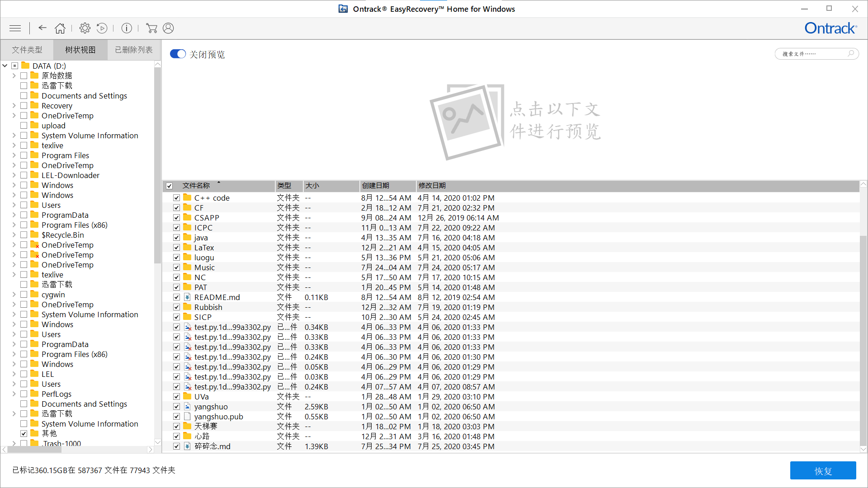Click the DATA (D:) drive folder icon
Screen dimensions: 868x488
click(26, 66)
